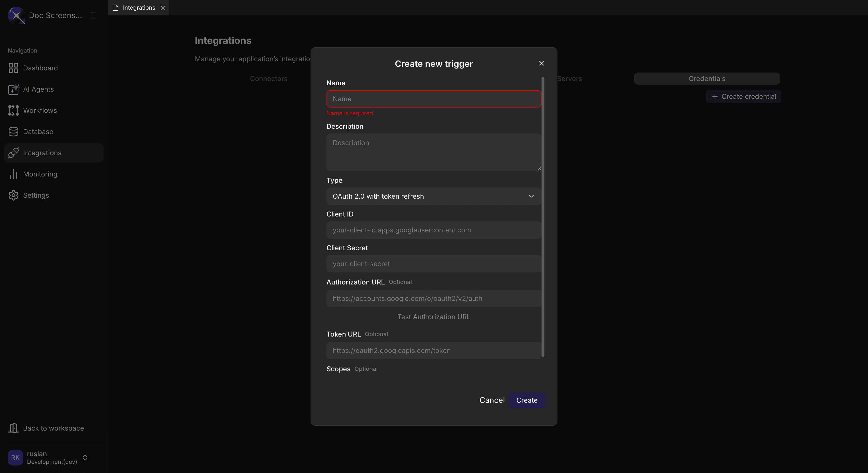Open Settings from the sidebar
Image resolution: width=868 pixels, height=473 pixels.
coord(36,195)
